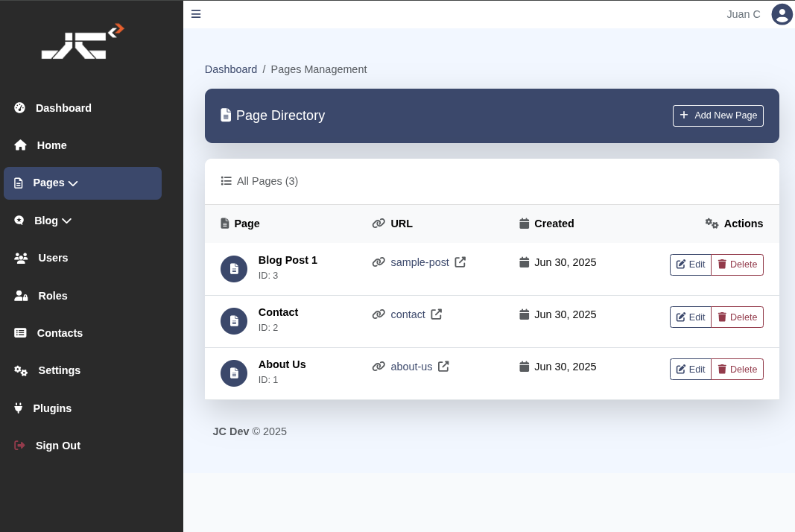Open the sample-post URL link
The image size is (795, 532).
coord(419,262)
